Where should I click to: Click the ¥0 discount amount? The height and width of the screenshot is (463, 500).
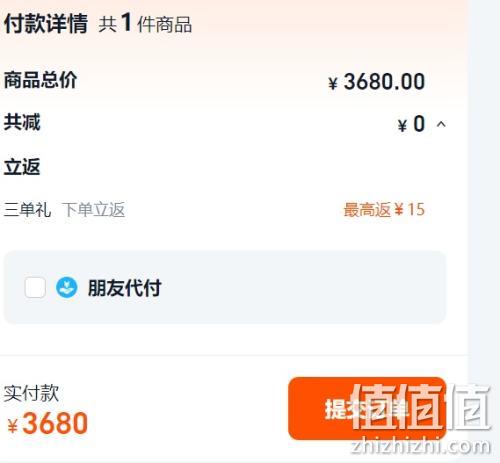411,124
